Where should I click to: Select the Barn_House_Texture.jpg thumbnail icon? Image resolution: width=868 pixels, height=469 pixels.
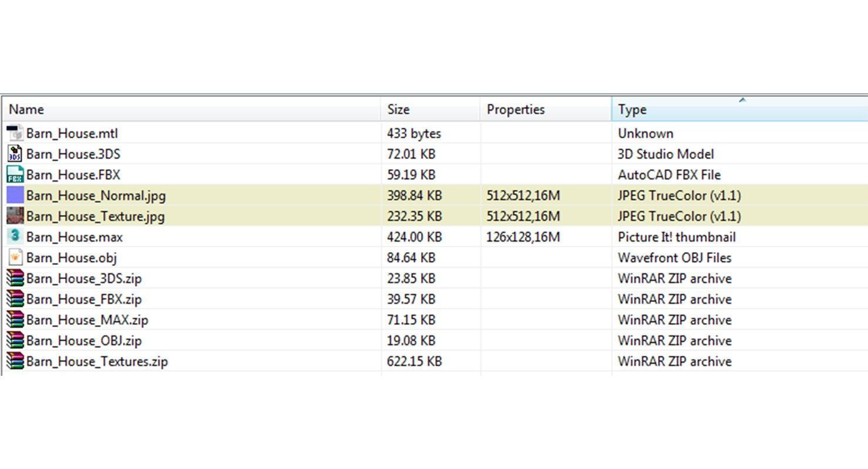15,216
